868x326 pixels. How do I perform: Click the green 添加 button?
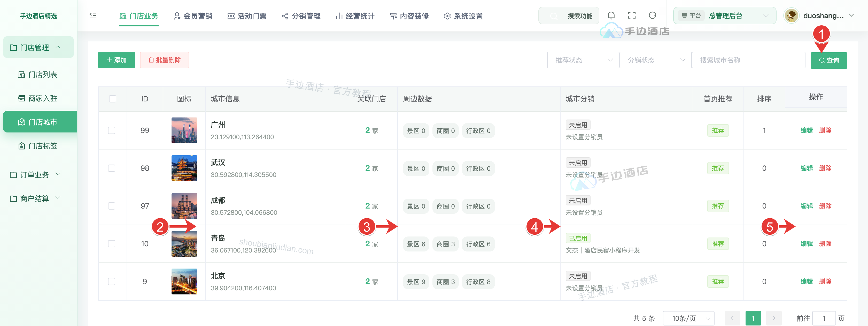[116, 60]
